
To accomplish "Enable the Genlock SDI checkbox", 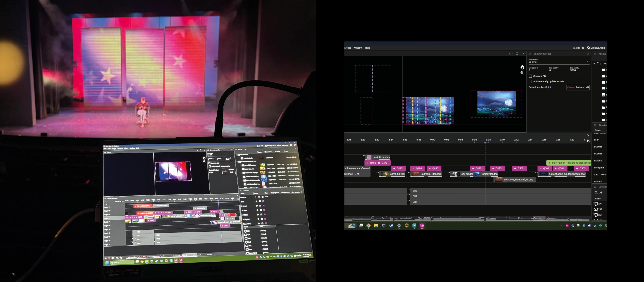I will pyautogui.click(x=530, y=76).
